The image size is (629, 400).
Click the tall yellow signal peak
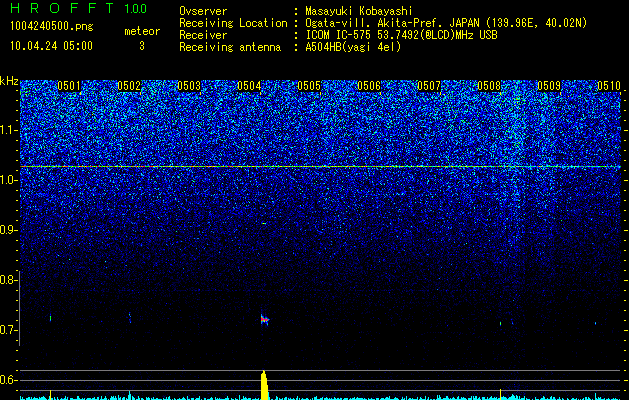[264, 385]
